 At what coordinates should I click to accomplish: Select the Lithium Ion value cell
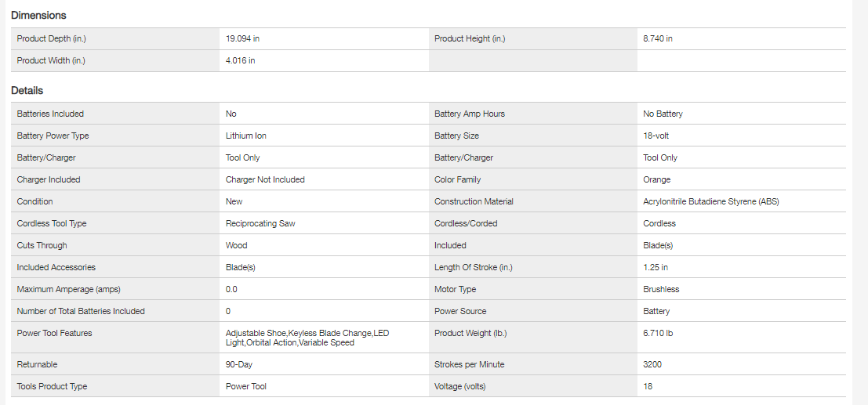pyautogui.click(x=245, y=136)
